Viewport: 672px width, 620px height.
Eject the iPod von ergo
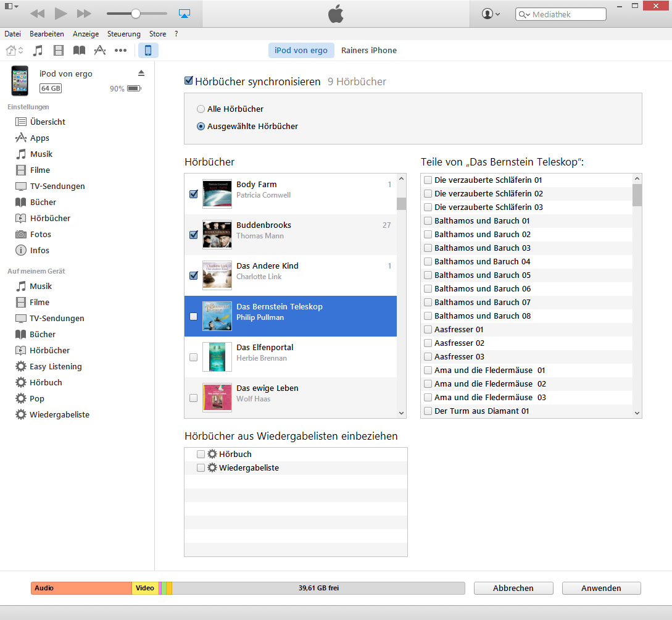click(x=141, y=73)
